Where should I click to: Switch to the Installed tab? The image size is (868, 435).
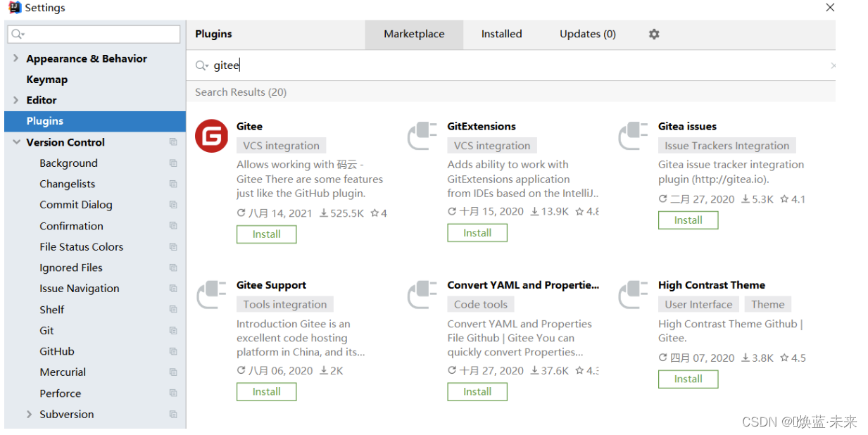pos(501,34)
